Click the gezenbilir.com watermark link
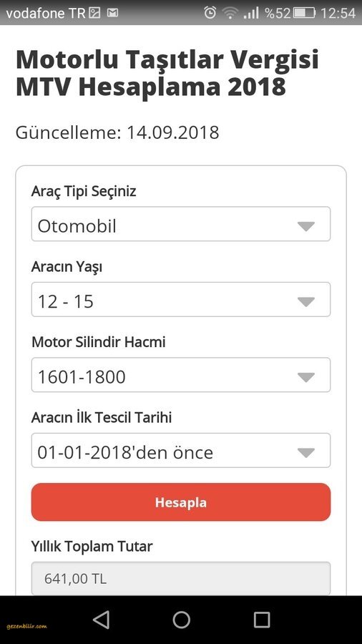 tap(26, 626)
